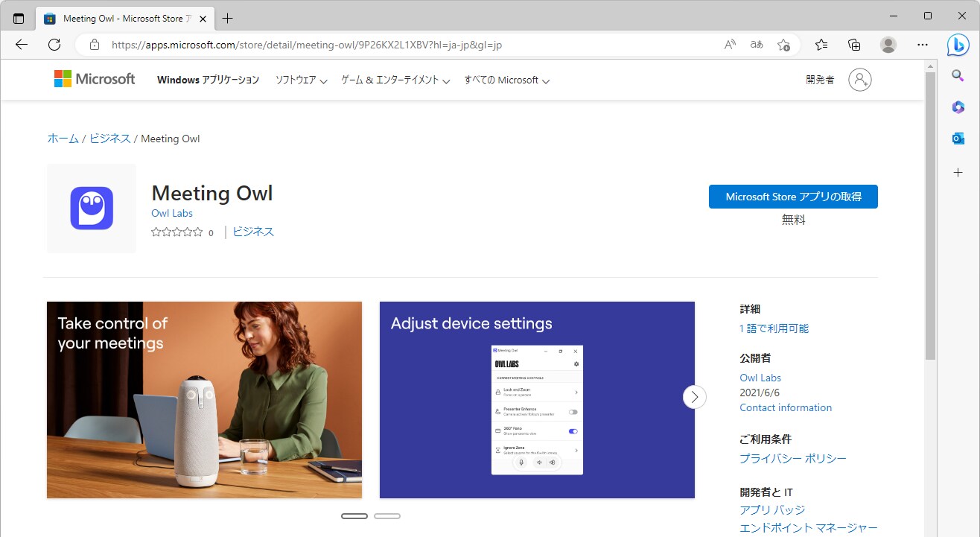
Task: Open the tab actions menu icon
Action: pos(19,19)
